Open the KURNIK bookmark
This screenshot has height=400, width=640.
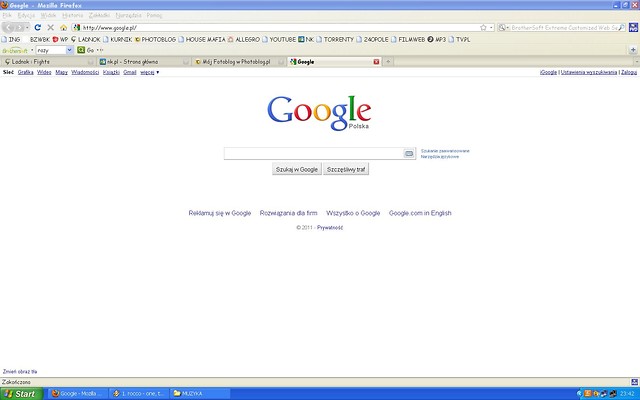point(118,39)
